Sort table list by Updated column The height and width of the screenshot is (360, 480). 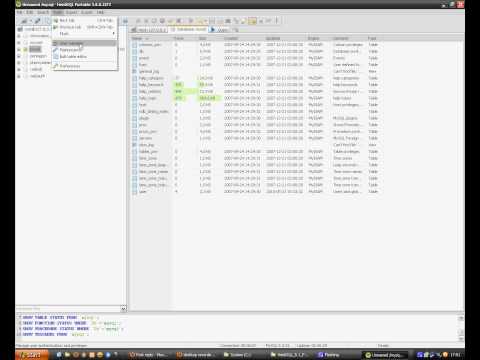click(286, 38)
